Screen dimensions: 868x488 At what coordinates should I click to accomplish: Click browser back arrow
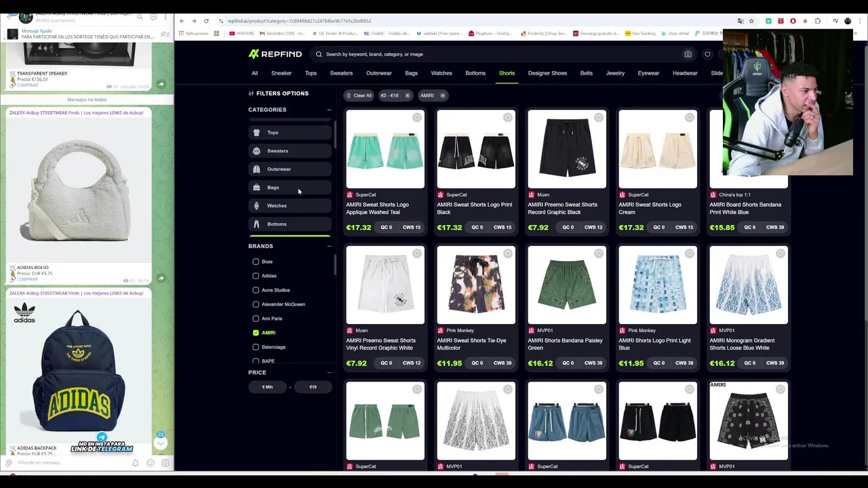(x=182, y=21)
